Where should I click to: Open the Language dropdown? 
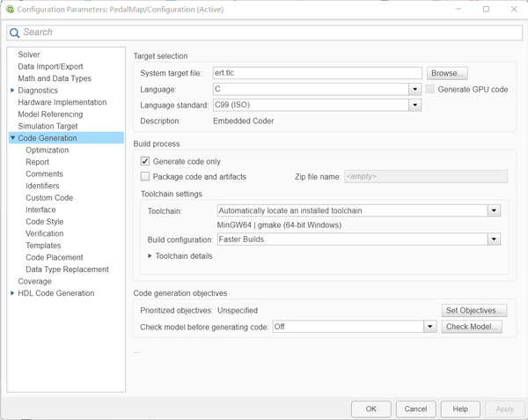coord(414,89)
